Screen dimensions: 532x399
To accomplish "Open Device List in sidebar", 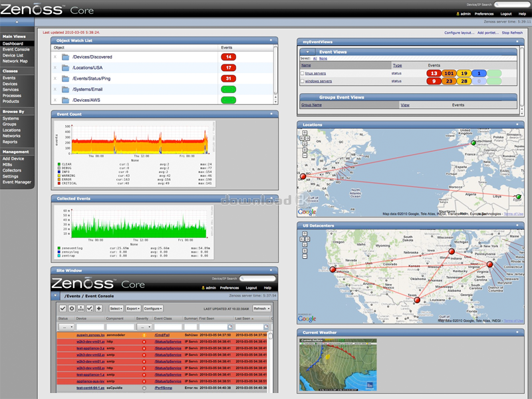I will point(13,55).
